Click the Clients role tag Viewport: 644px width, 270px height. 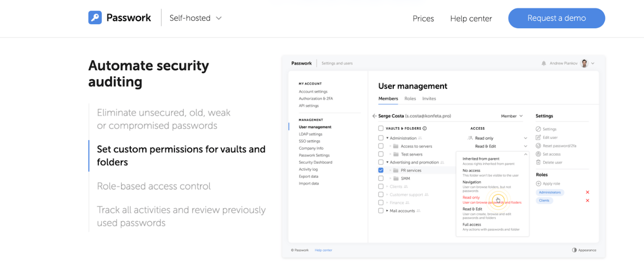[544, 201]
